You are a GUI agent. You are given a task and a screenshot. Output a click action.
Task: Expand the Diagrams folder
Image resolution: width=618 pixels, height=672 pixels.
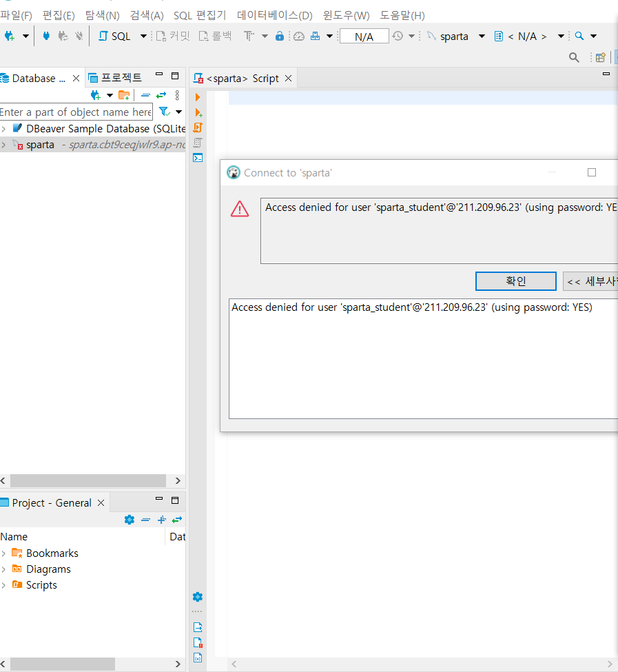click(3, 569)
